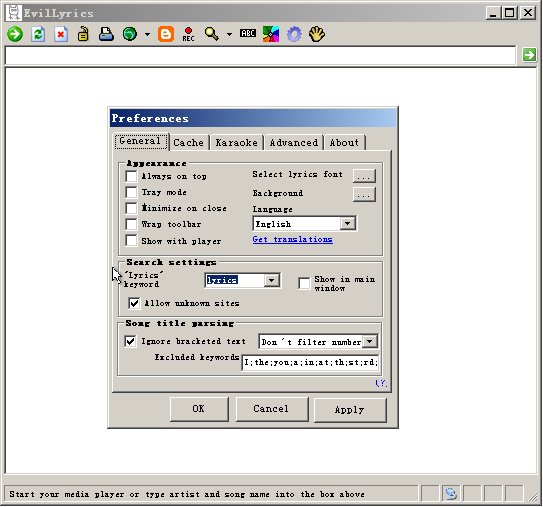Open the Get translations link
543x507 pixels.
click(293, 239)
